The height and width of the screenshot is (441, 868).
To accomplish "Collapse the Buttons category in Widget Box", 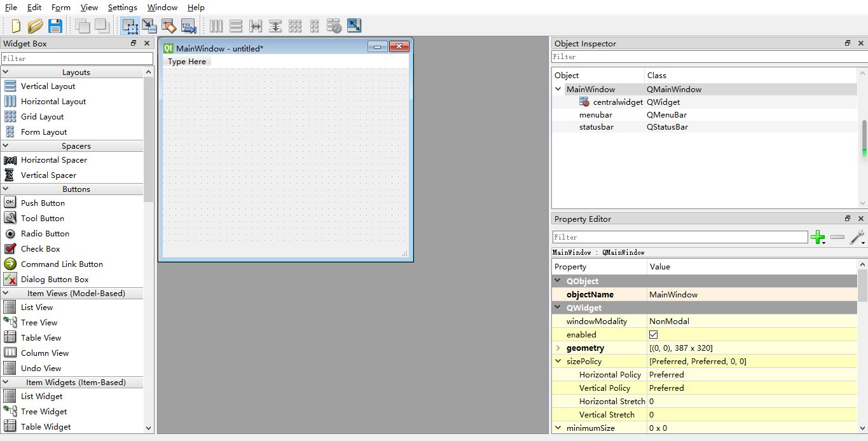I will [x=6, y=189].
